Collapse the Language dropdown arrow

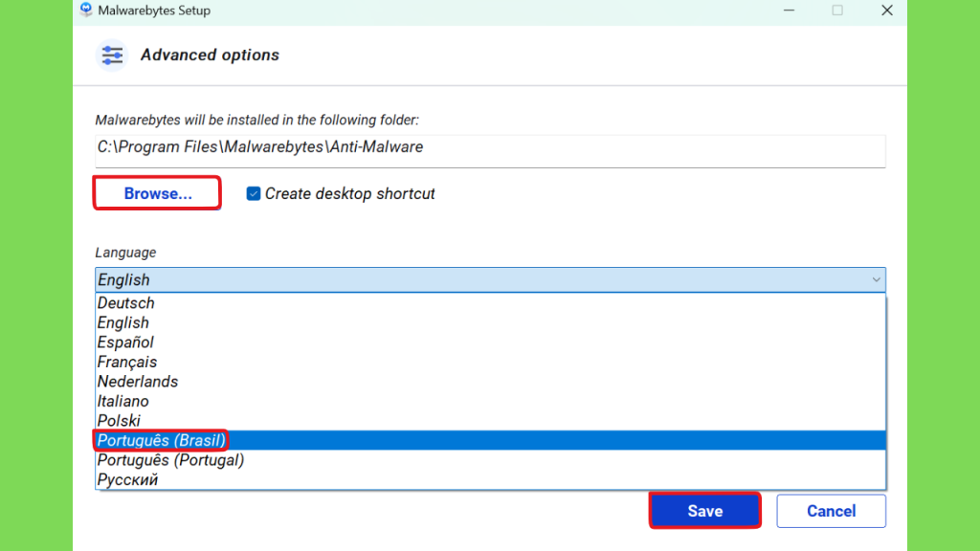876,280
